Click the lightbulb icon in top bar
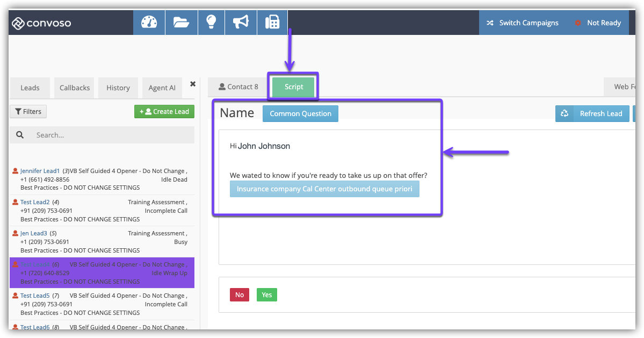This screenshot has height=338, width=644. [211, 23]
